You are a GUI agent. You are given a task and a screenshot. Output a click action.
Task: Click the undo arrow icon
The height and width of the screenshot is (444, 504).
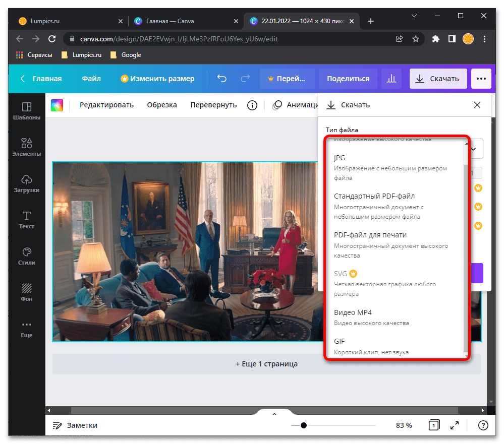coord(222,78)
